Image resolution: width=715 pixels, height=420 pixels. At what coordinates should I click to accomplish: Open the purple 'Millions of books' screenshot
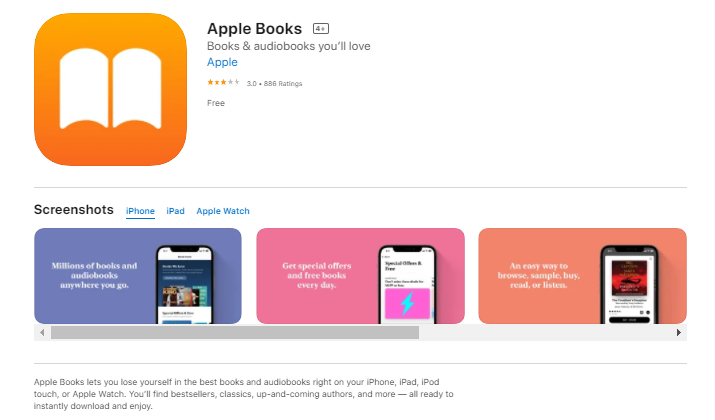(138, 276)
